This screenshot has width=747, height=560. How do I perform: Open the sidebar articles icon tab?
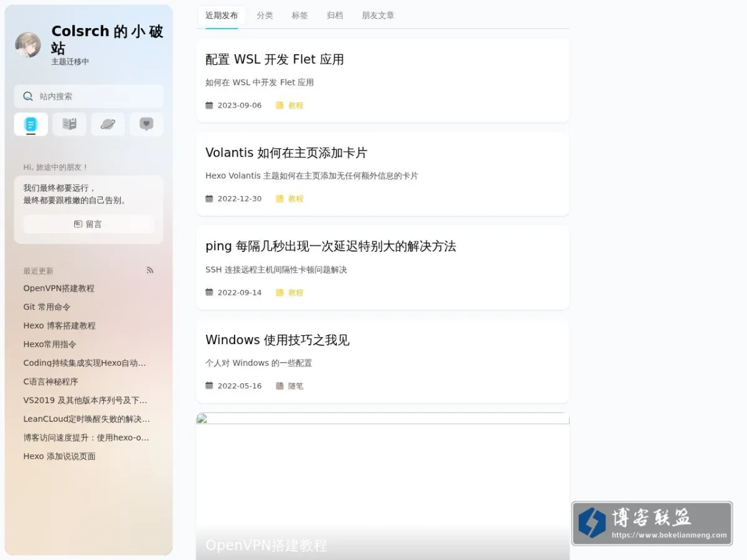[x=31, y=124]
